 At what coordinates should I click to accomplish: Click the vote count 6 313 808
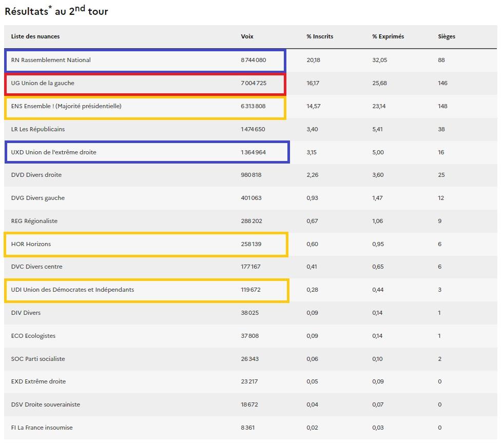click(x=254, y=106)
